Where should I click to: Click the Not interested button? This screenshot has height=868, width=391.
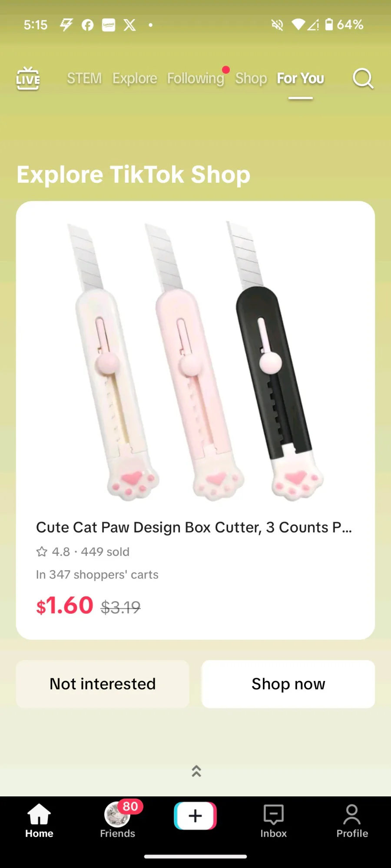(103, 684)
